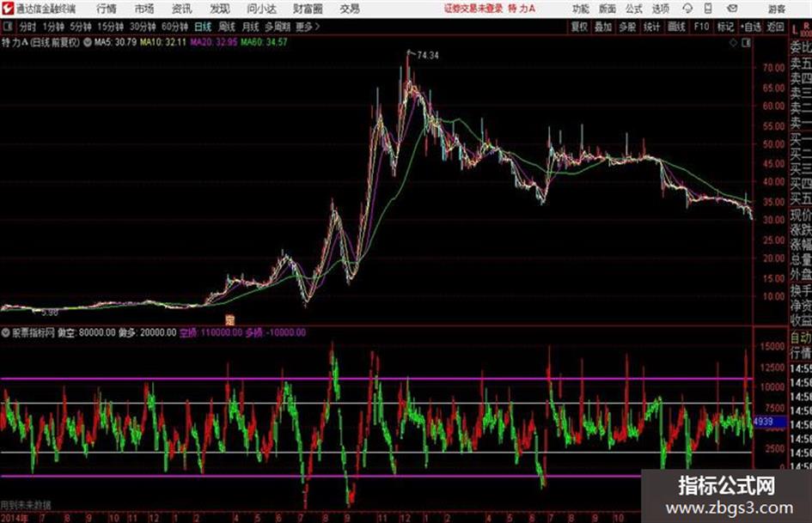812x523 pixels.
Task: Click the 5.98 low price label
Action: tap(50, 313)
